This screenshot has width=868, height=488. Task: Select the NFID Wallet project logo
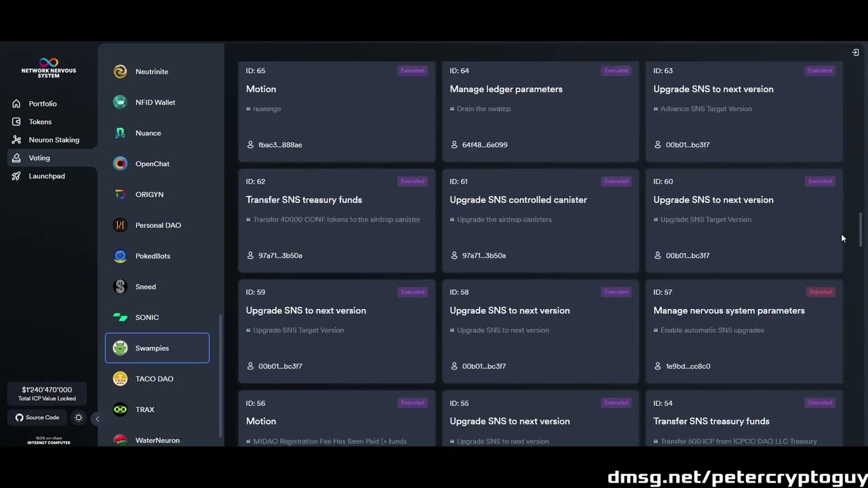tap(120, 102)
